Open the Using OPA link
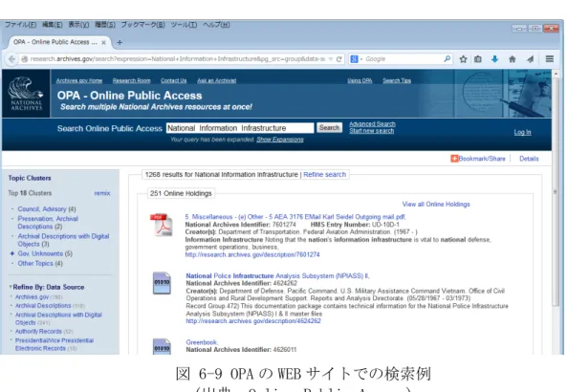 (x=360, y=80)
